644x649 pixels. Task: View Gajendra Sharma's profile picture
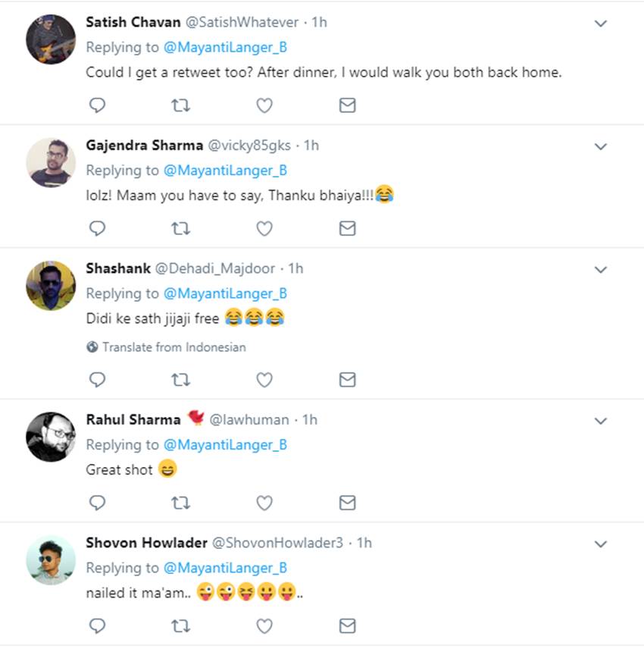tap(51, 162)
